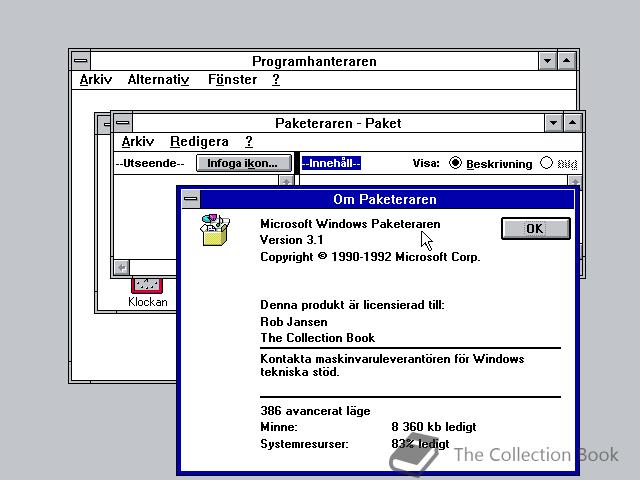Click the Om Paketeraren title bar
Image resolution: width=640 pixels, height=480 pixels.
tap(387, 199)
